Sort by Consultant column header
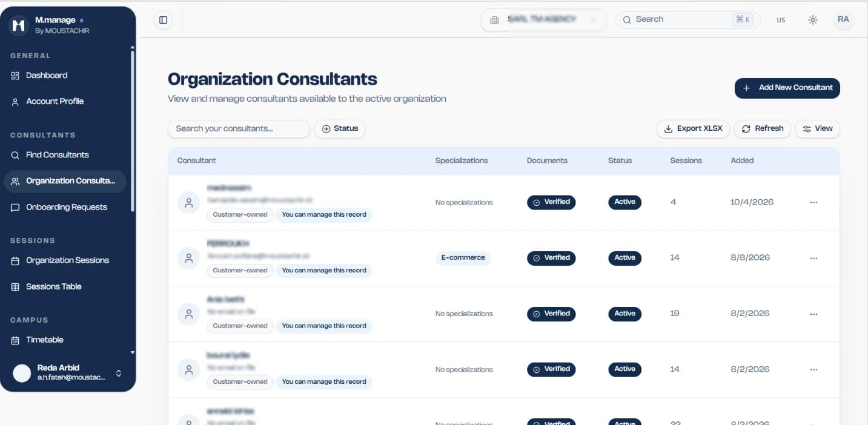Viewport: 868px width, 425px height. click(197, 161)
